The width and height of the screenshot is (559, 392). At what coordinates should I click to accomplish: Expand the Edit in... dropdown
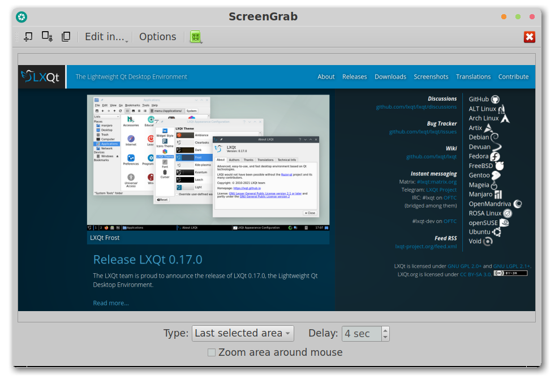106,37
